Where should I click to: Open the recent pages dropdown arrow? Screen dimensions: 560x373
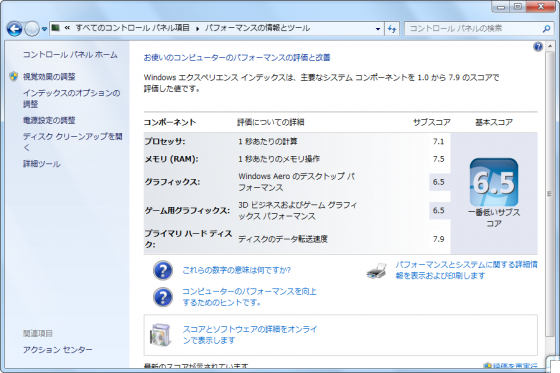click(x=44, y=29)
